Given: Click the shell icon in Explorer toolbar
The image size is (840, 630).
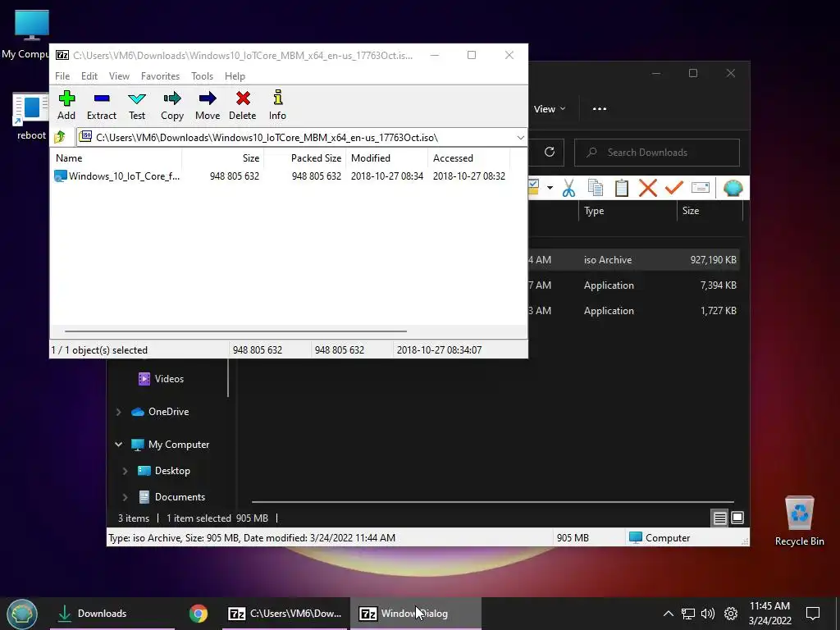Looking at the screenshot, I should tap(733, 188).
